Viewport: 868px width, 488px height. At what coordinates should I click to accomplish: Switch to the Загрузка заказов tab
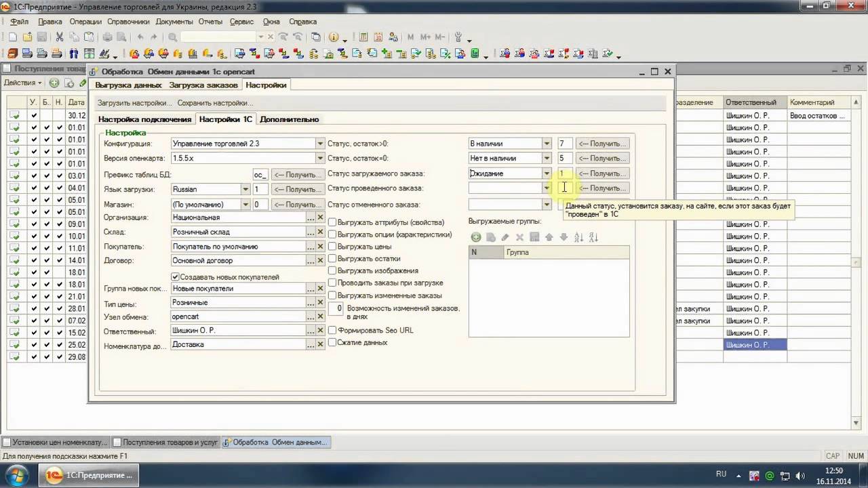click(203, 85)
